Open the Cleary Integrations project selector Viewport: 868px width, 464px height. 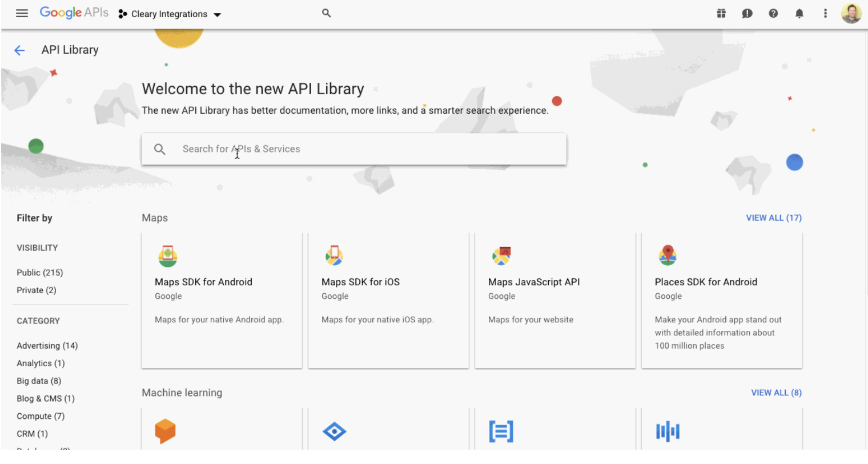pos(170,14)
